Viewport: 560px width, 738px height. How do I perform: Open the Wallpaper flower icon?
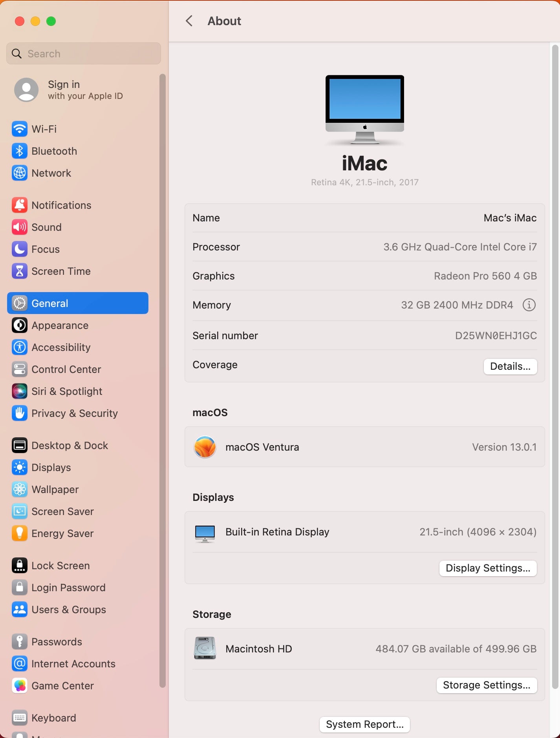[x=20, y=489]
